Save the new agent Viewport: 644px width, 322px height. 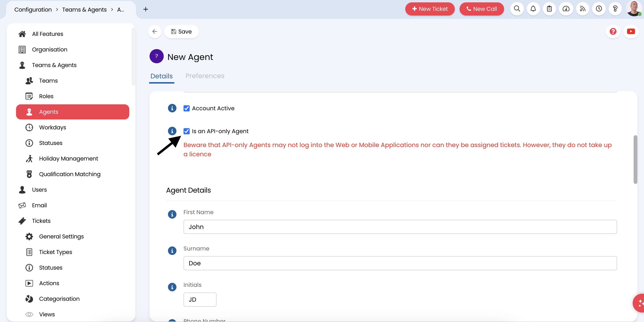tap(181, 32)
